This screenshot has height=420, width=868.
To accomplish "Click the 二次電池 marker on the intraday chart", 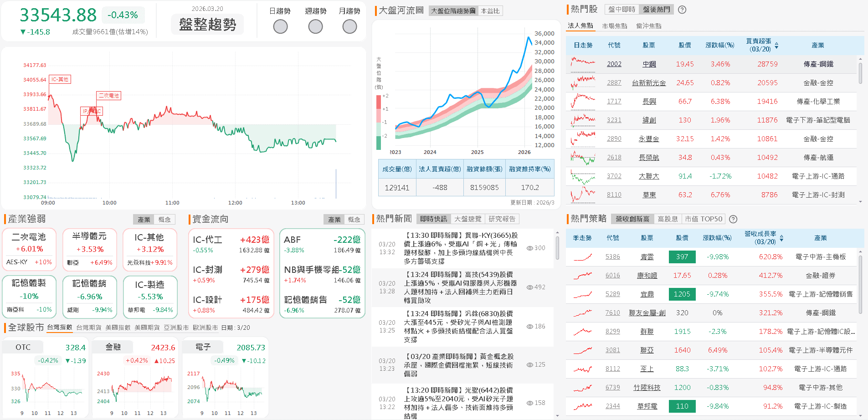I will pos(108,96).
